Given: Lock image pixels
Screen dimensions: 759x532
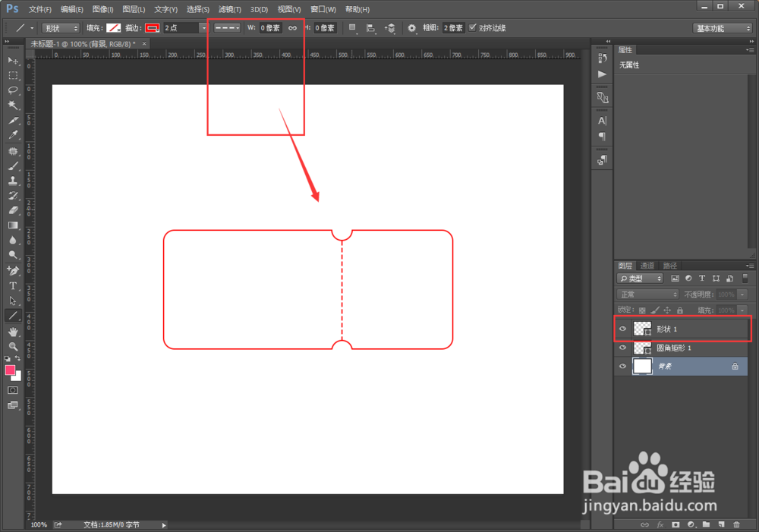Looking at the screenshot, I should tap(654, 310).
